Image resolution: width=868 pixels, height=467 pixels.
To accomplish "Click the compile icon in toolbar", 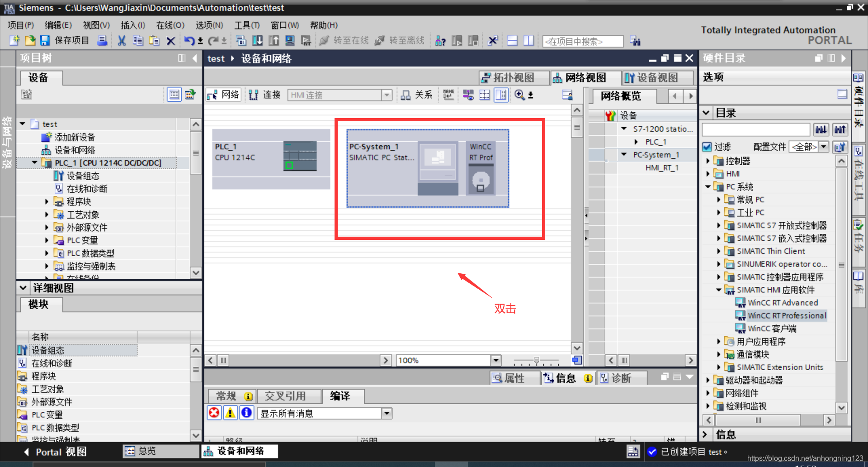I will click(x=241, y=41).
